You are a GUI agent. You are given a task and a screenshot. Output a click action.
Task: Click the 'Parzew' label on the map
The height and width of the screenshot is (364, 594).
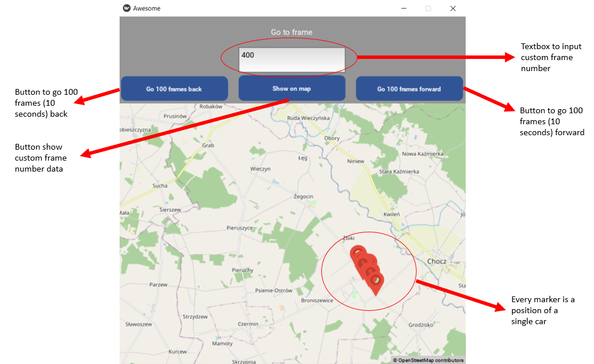click(x=158, y=284)
